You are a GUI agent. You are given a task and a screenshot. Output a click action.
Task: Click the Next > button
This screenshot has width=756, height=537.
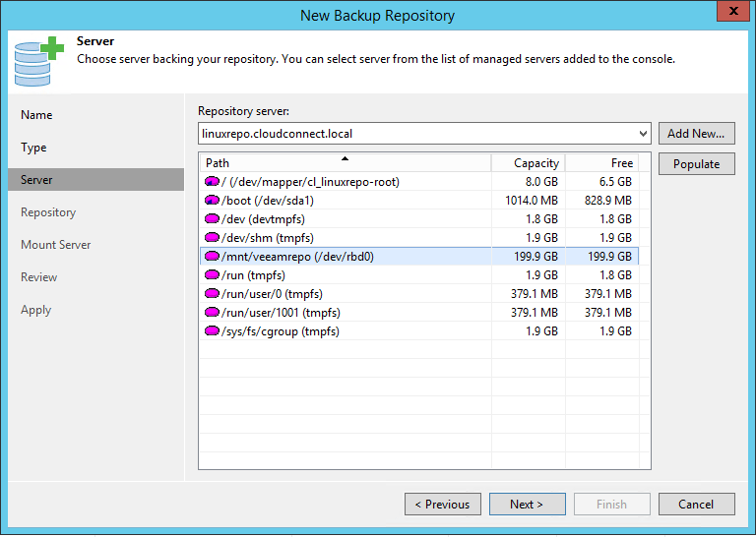[527, 505]
